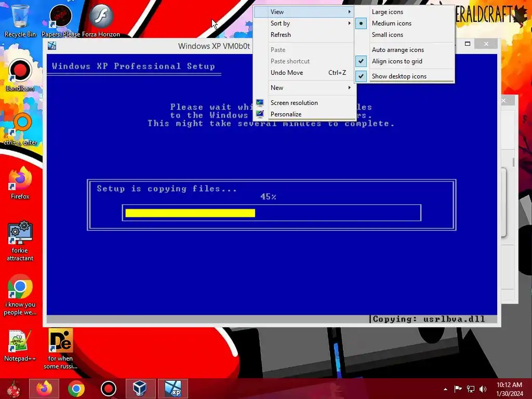Click the 'Copying: usrlbva.dll' status text
The height and width of the screenshot is (399, 532).
click(x=429, y=319)
